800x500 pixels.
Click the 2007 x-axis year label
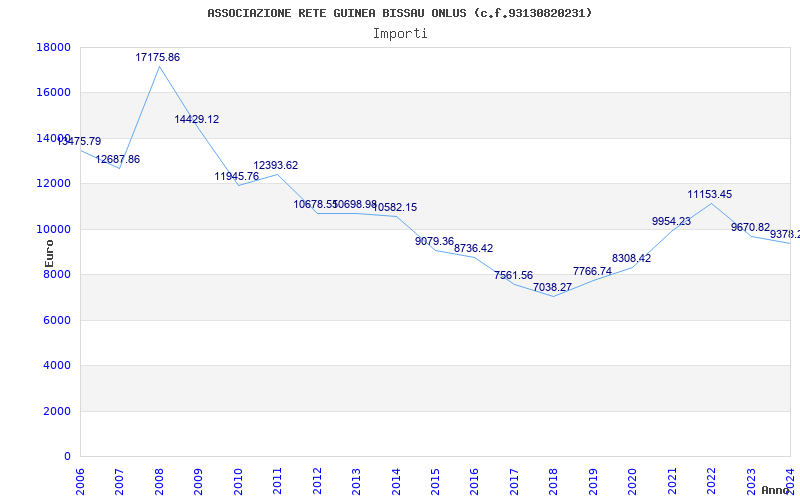click(x=119, y=481)
